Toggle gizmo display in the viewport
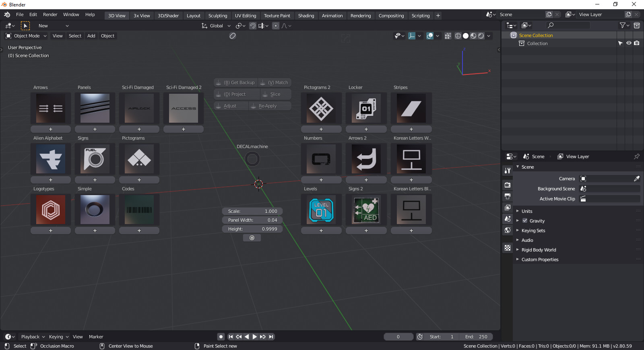This screenshot has height=350, width=644. point(412,36)
